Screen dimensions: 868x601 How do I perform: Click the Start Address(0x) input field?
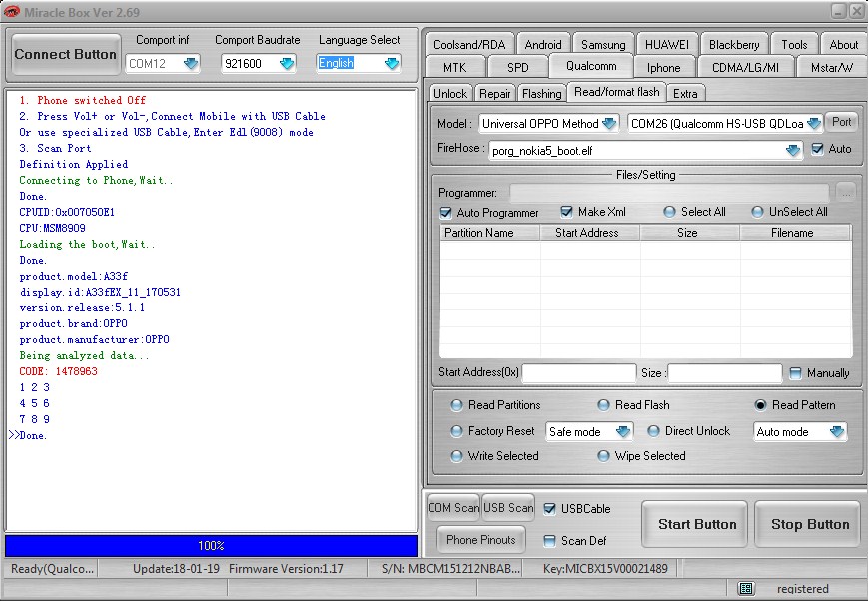(x=579, y=373)
